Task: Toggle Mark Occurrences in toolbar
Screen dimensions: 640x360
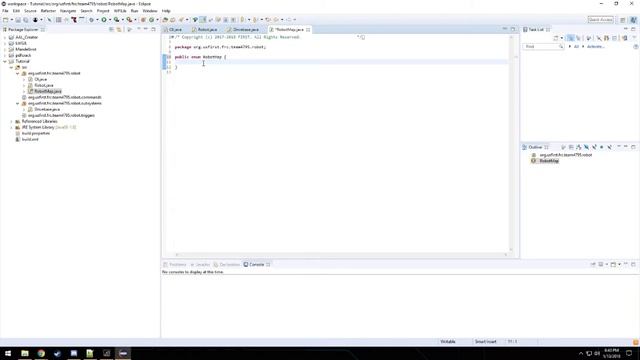Action: [x=202, y=20]
